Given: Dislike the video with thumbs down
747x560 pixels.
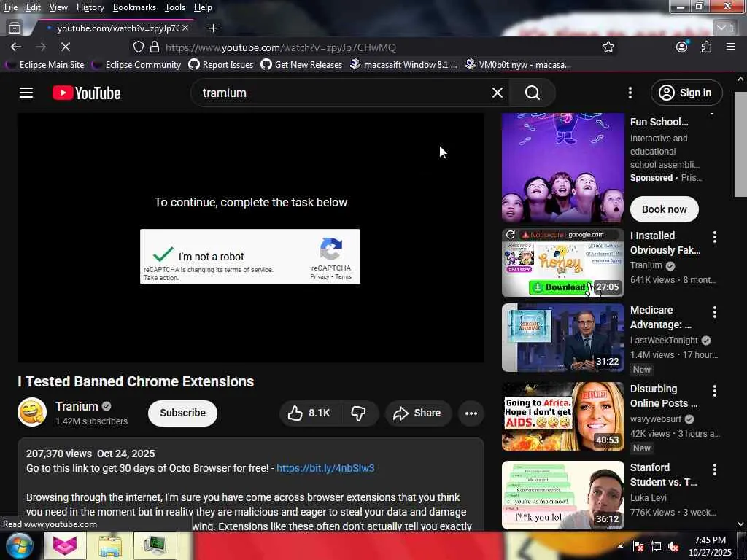Looking at the screenshot, I should [359, 413].
